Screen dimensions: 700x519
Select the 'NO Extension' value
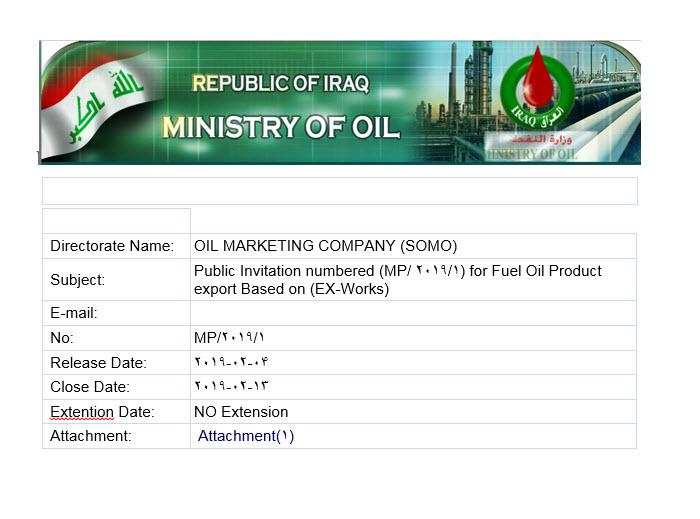[x=241, y=412]
